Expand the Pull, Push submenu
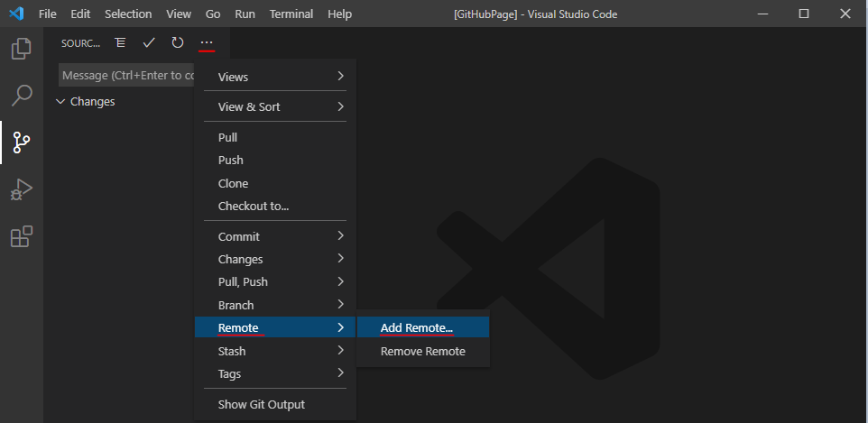The image size is (868, 423). [275, 281]
